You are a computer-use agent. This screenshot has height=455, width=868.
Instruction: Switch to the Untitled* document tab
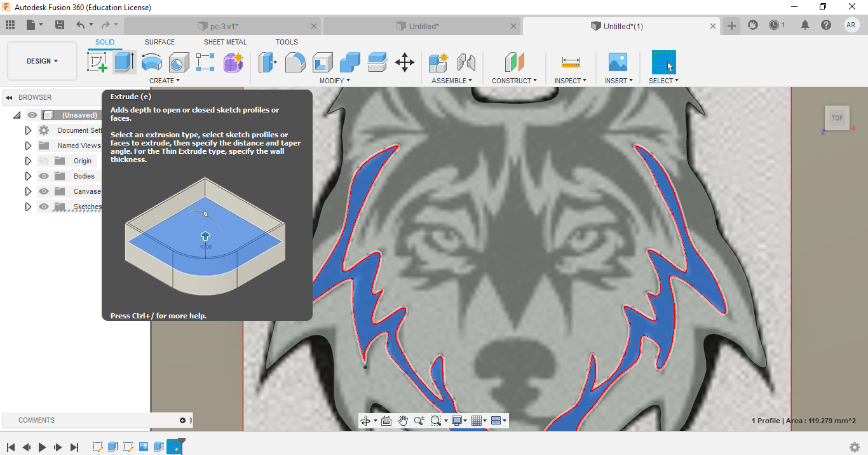423,26
